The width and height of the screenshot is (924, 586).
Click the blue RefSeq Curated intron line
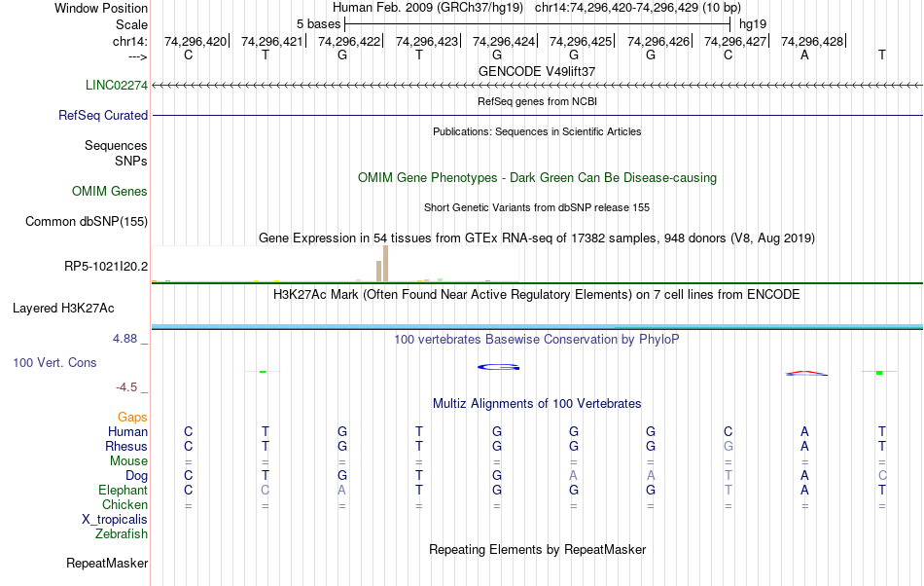(537, 115)
